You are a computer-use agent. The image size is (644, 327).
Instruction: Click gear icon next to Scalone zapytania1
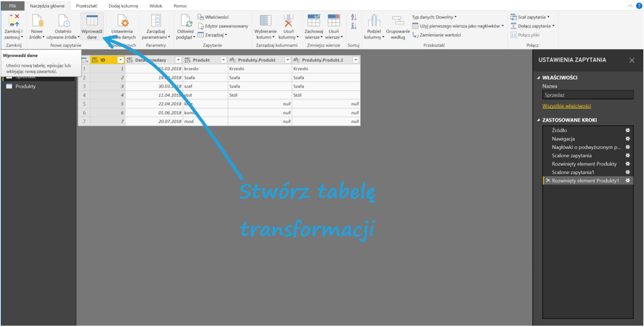[x=628, y=172]
